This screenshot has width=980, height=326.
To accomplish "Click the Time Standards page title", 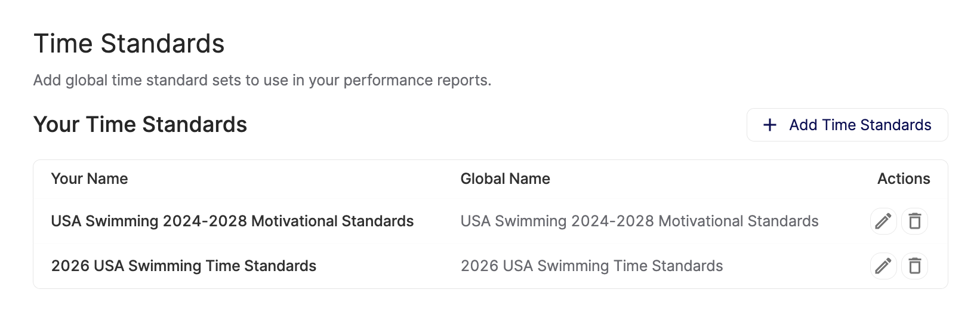I will pos(129,44).
